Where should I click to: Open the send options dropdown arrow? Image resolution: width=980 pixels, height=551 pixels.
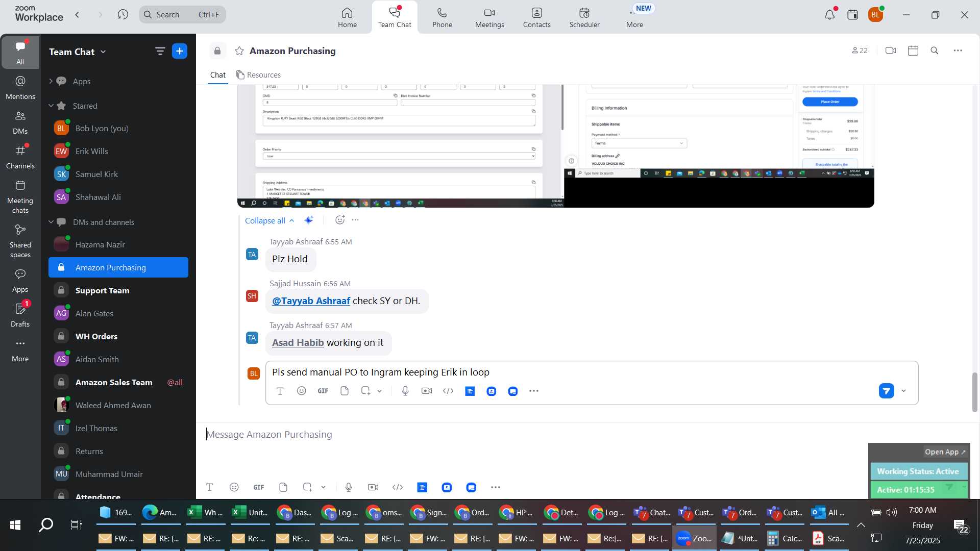click(x=903, y=391)
